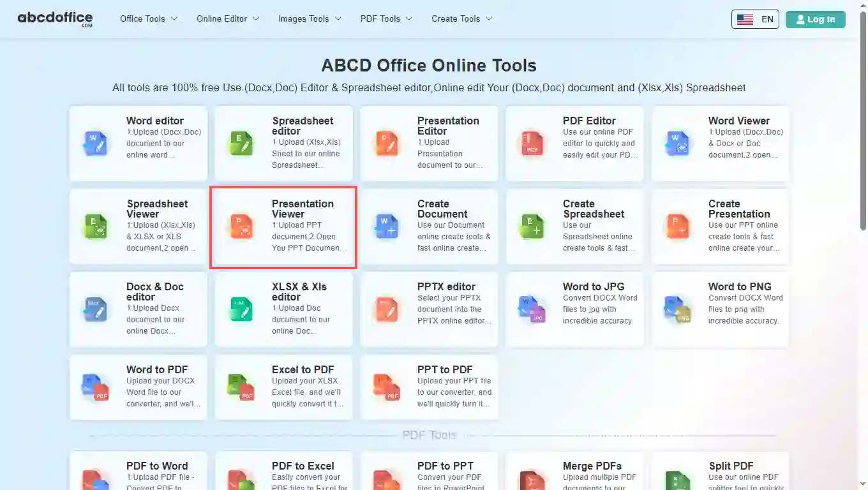Viewport: 868px width, 490px height.
Task: Click the abcdoffice logo
Action: coord(55,19)
